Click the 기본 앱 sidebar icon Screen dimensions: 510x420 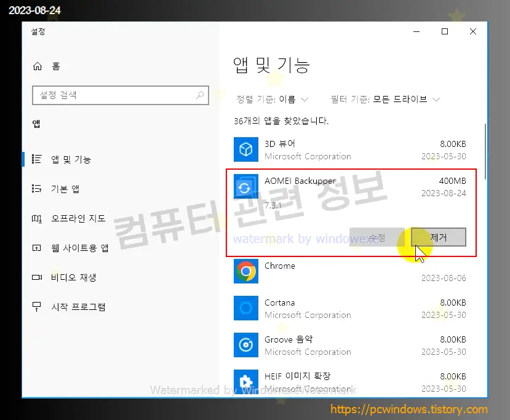pyautogui.click(x=36, y=189)
